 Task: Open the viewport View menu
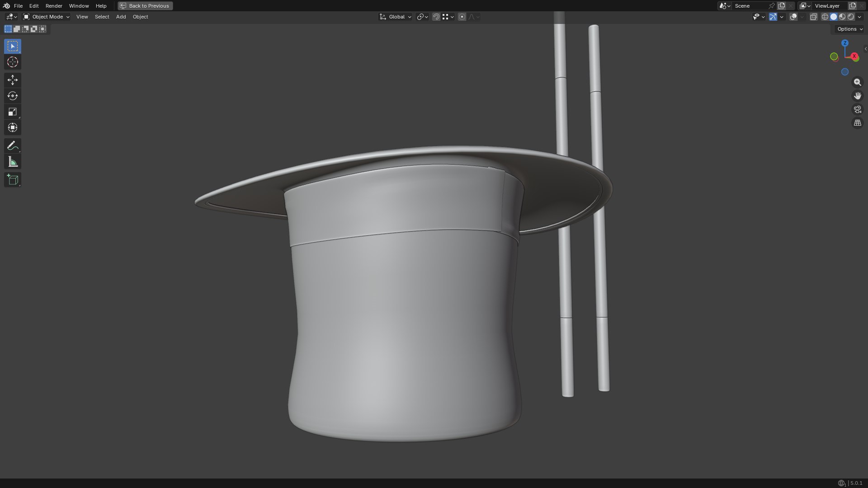(82, 17)
